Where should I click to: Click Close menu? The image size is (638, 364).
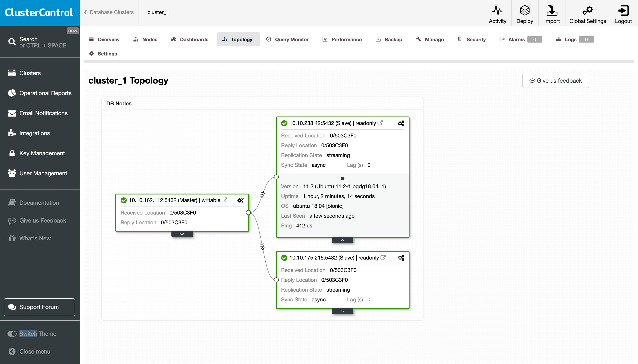click(x=29, y=352)
